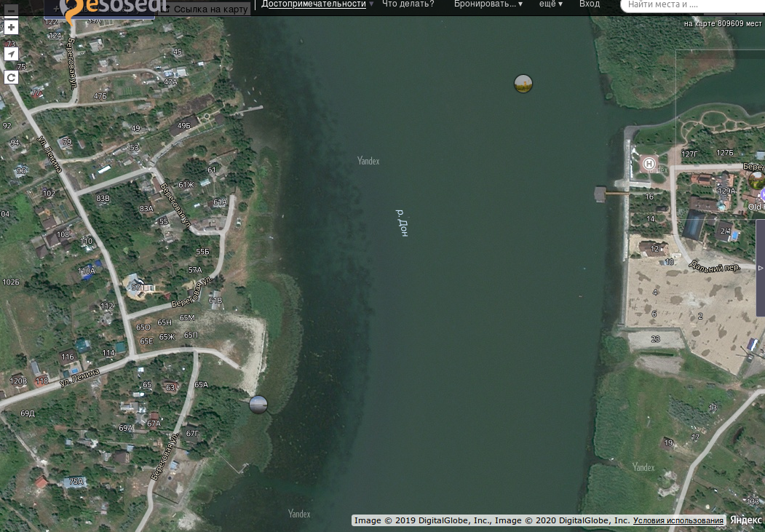Click house number 127Б

(x=725, y=153)
